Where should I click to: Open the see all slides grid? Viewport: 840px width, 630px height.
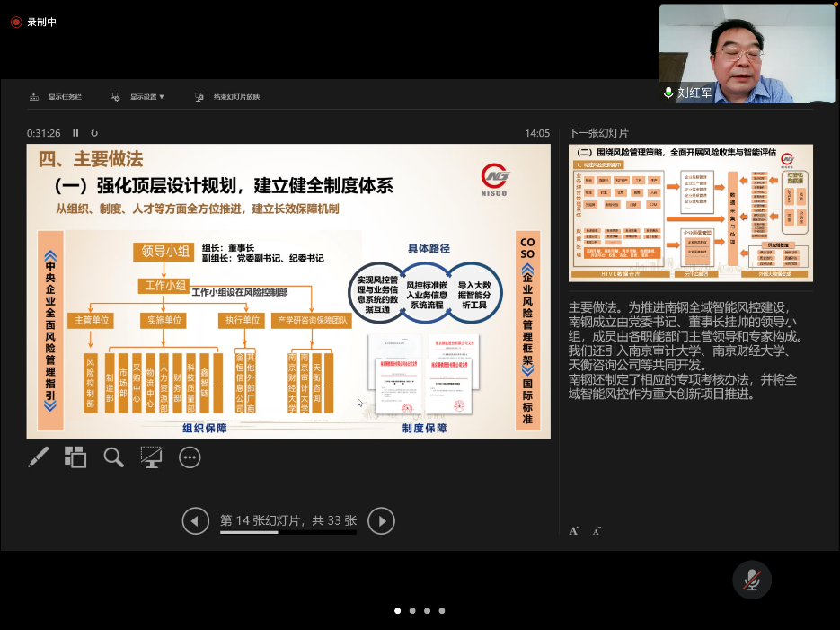coord(75,457)
